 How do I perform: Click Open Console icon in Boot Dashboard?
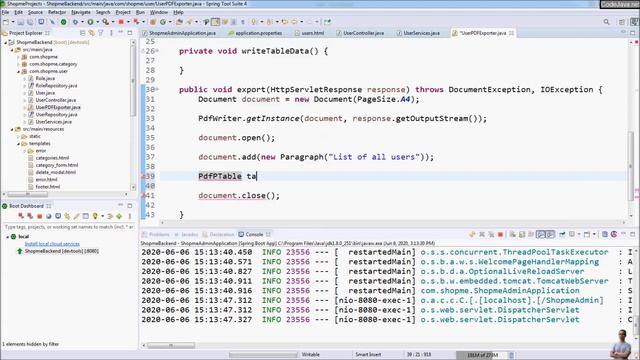point(58,216)
